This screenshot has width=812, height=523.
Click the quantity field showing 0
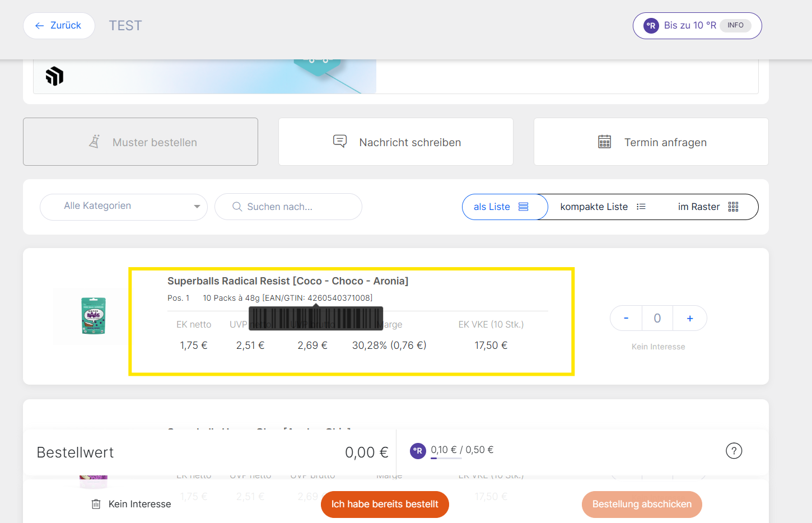pos(657,318)
